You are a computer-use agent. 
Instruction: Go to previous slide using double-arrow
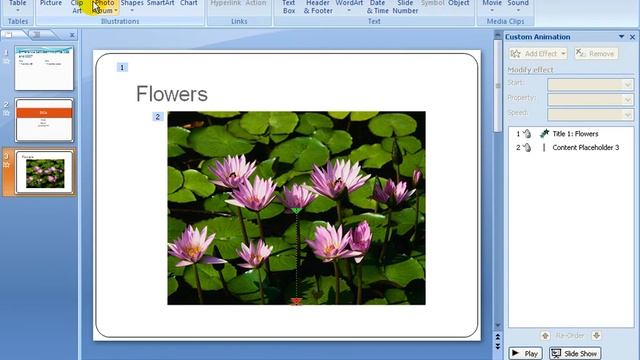point(498,337)
